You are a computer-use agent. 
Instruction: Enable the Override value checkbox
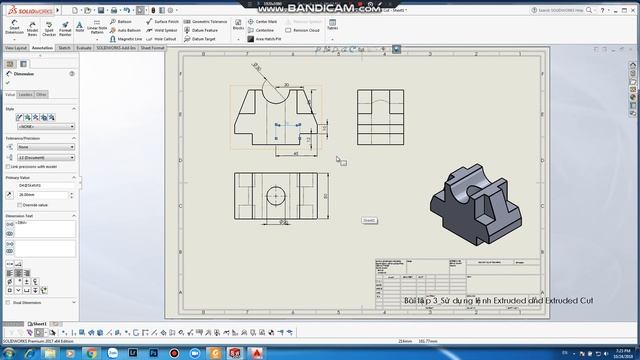(19, 205)
